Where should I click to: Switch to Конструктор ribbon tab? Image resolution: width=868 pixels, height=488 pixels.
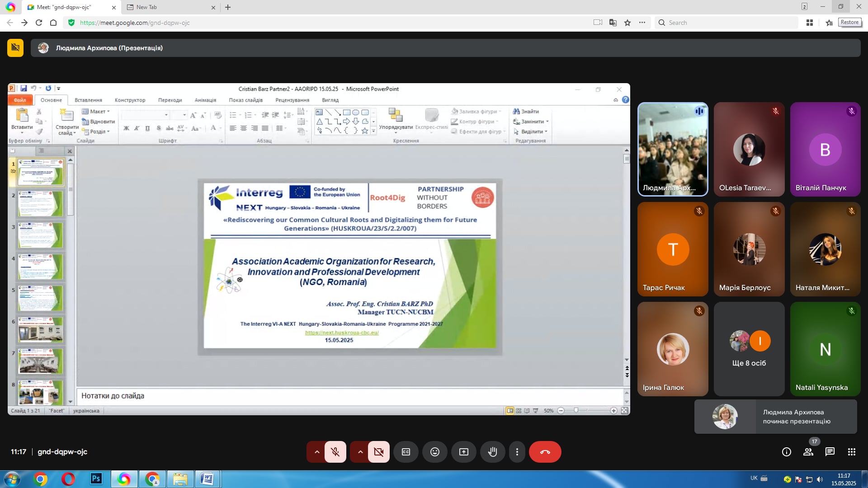[130, 100]
